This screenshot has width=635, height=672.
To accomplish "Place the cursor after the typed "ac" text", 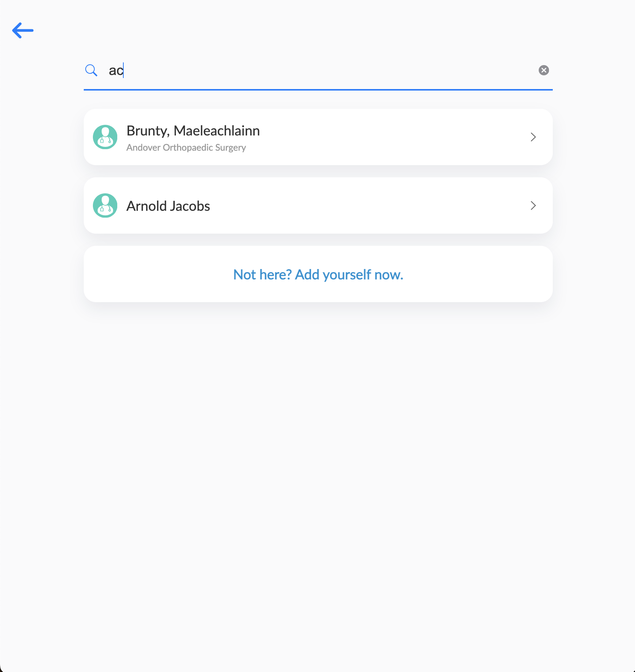I will (x=124, y=71).
